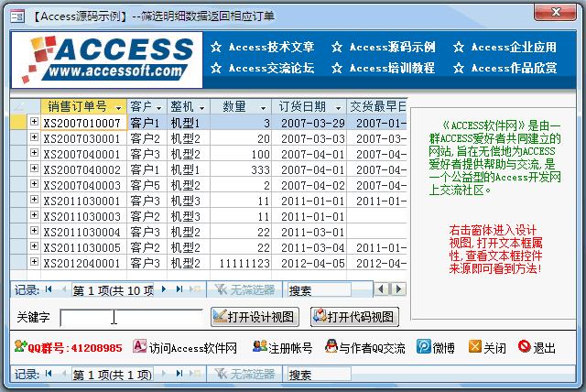This screenshot has width=586, height=392.
Task: Expand order row XS2011030003
Action: 34,215
